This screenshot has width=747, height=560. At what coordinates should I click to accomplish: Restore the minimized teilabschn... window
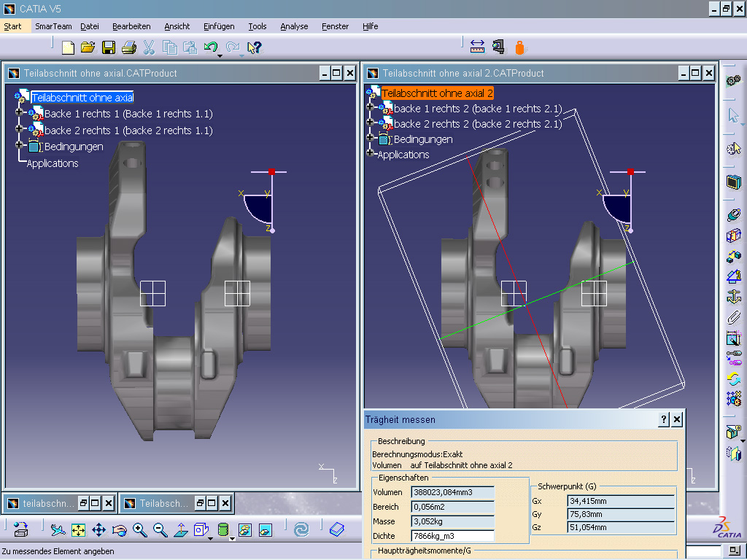point(83,503)
